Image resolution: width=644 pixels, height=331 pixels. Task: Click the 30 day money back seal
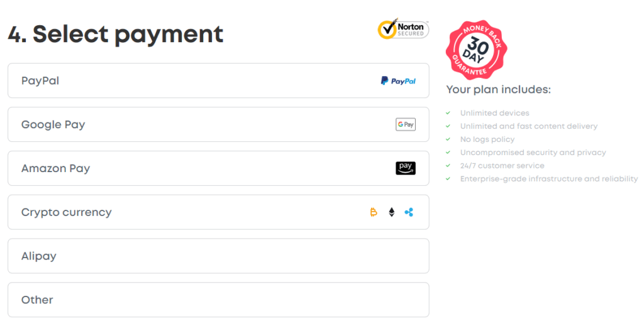click(x=477, y=50)
